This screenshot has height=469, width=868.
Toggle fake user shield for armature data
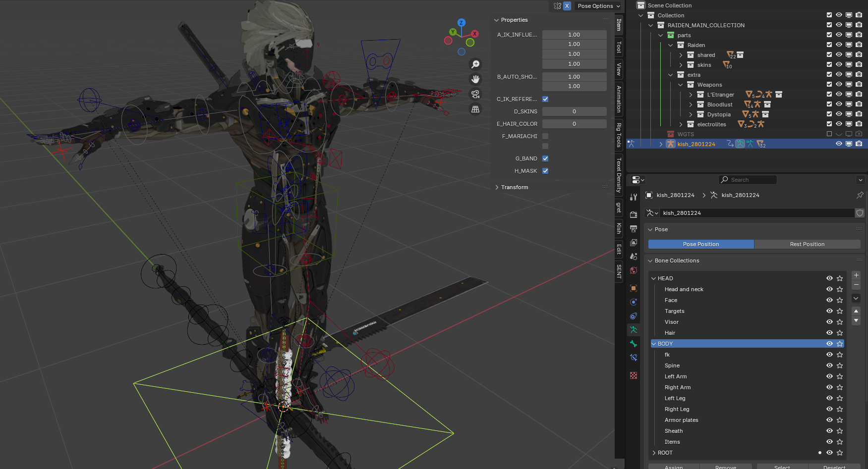860,213
